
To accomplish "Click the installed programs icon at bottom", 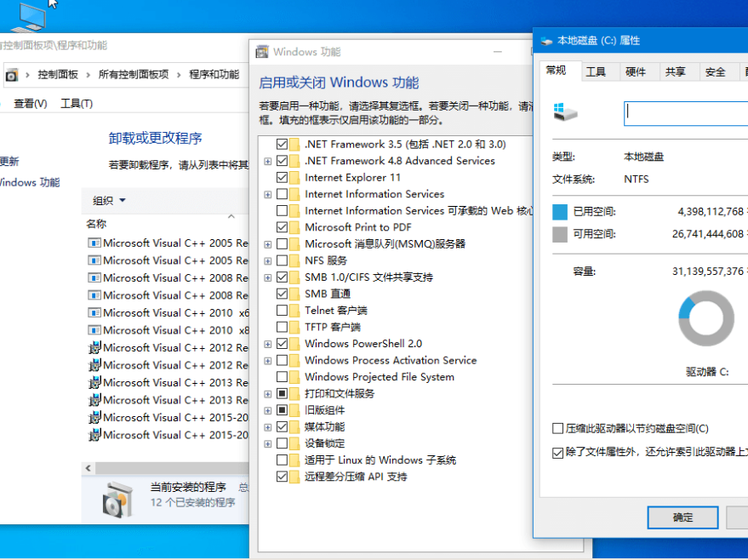I will 117,499.
